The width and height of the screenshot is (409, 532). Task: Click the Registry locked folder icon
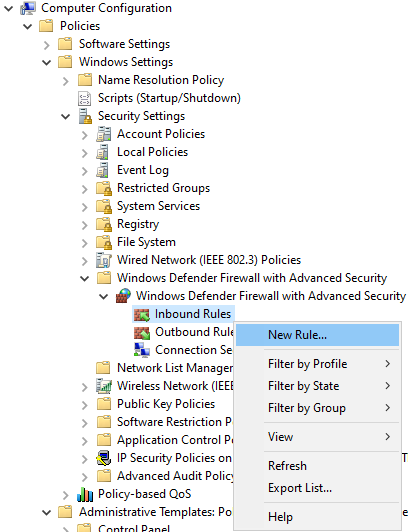point(104,224)
